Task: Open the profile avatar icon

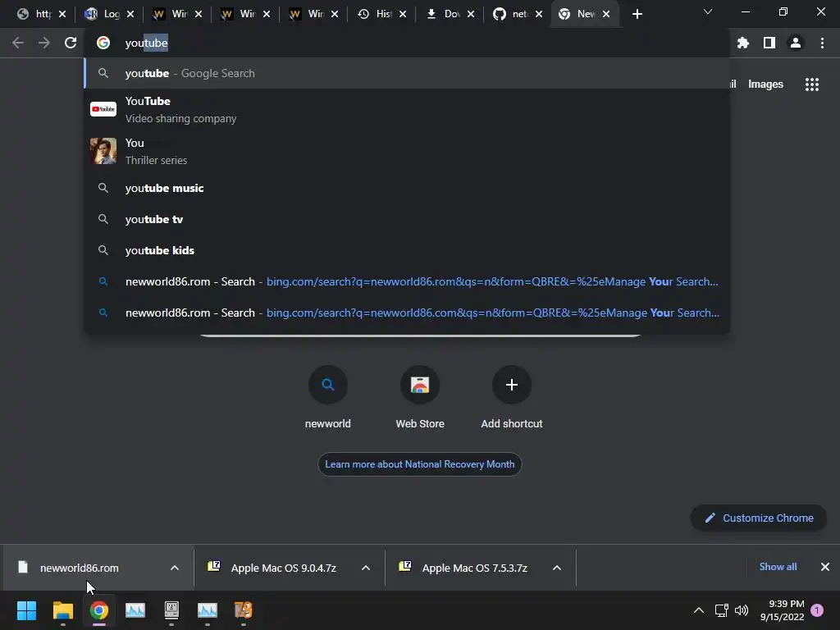Action: (796, 43)
